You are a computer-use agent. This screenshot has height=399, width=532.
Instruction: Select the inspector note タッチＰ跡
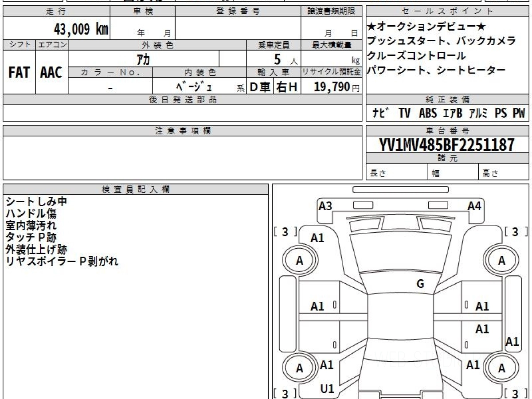tap(31, 238)
